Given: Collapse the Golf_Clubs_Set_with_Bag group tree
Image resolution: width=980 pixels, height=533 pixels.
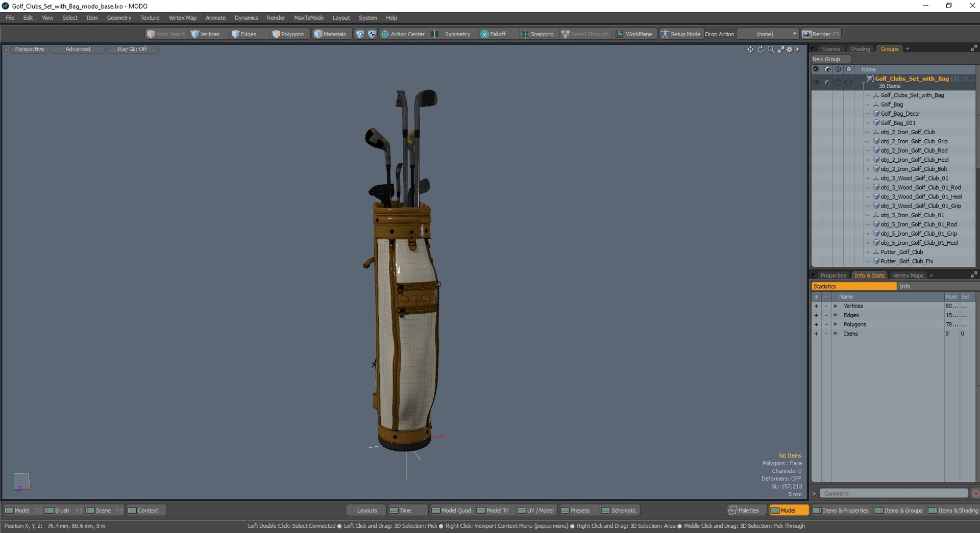Looking at the screenshot, I should (863, 82).
